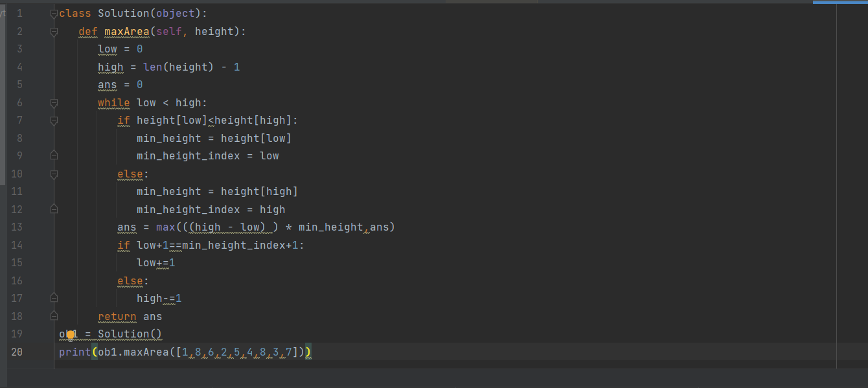Viewport: 868px width, 388px height.
Task: Collapse the class Solution fold marker
Action: click(54, 14)
